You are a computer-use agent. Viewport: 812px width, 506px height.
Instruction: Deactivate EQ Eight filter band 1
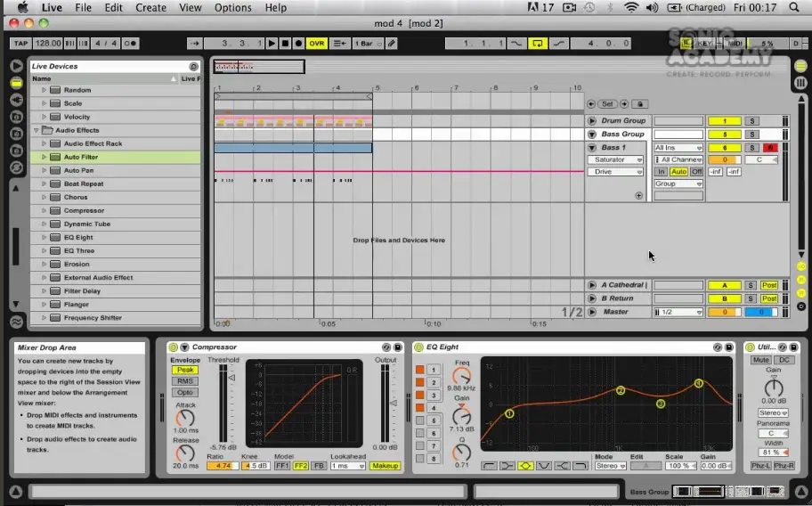click(420, 370)
